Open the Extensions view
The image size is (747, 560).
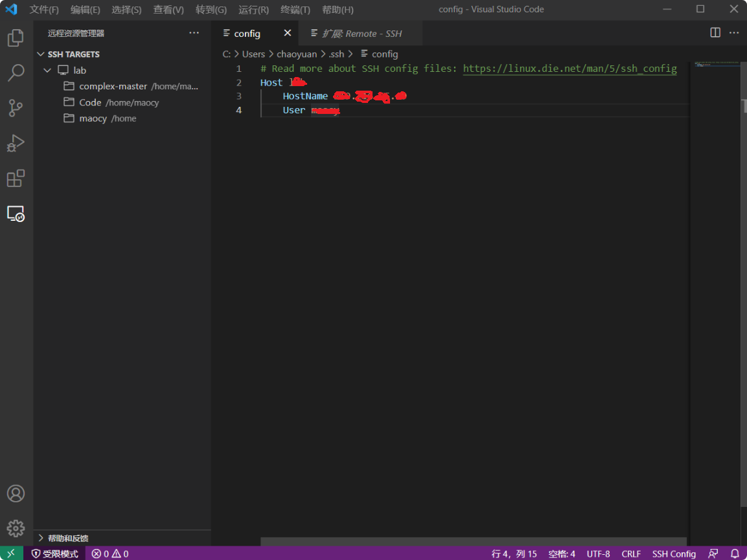[x=16, y=178]
